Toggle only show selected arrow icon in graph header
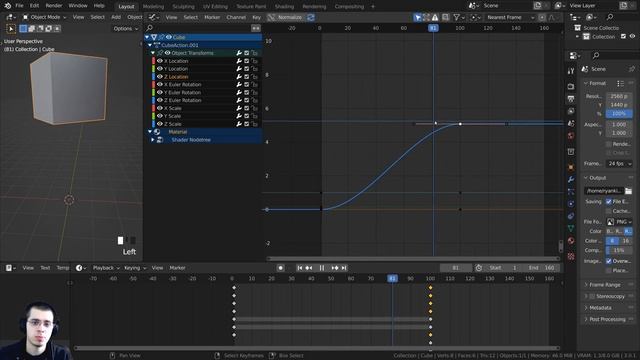This screenshot has width=640, height=360. coord(417,17)
